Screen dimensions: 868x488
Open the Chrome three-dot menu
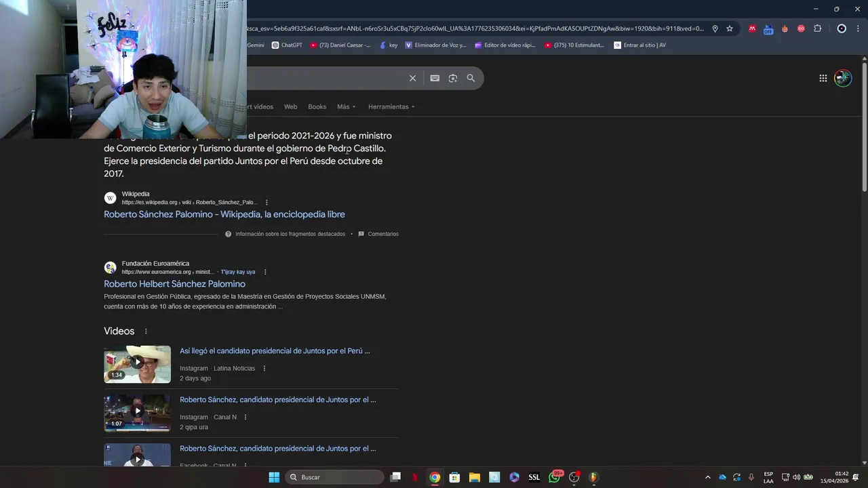point(857,28)
